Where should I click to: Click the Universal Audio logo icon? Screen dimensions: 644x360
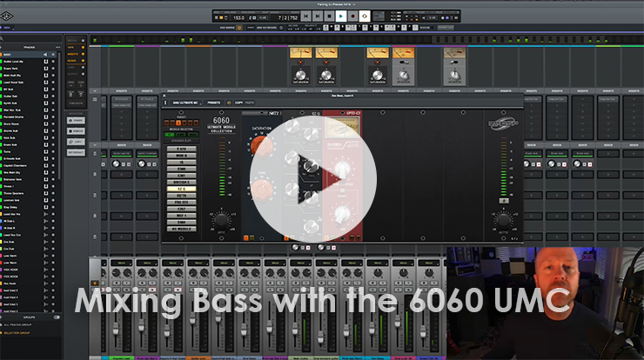pos(7,16)
